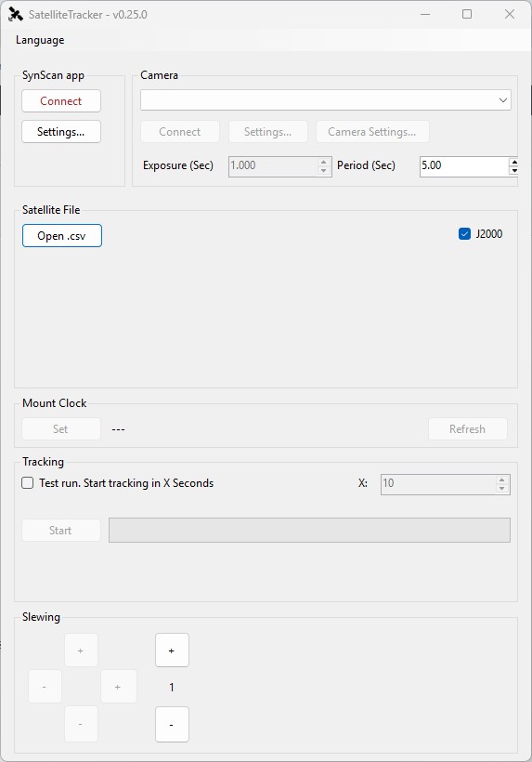This screenshot has width=532, height=762.
Task: Click the Camera dropdown text area
Action: coord(318,100)
